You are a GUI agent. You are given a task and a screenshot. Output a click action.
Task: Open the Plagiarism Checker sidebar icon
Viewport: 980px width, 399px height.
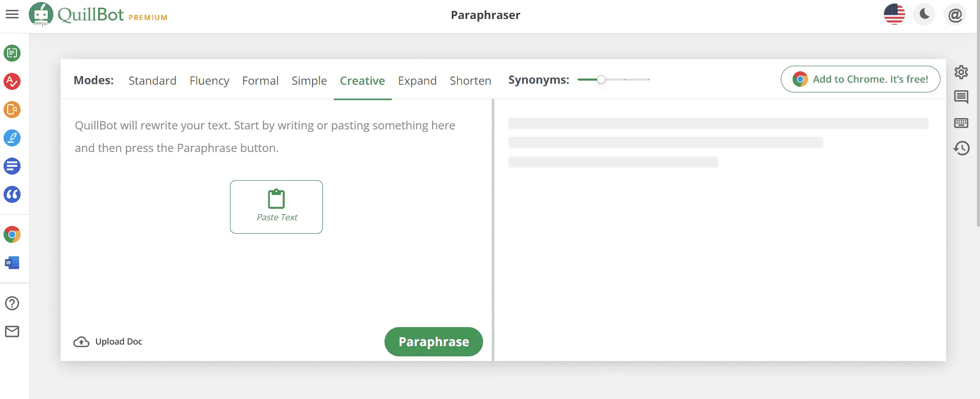pos(12,109)
